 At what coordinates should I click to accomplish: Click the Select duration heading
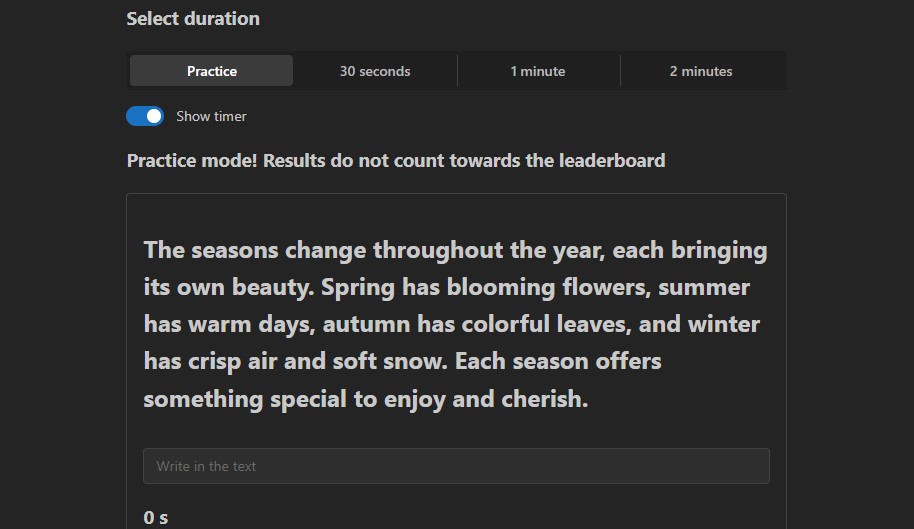click(x=193, y=19)
